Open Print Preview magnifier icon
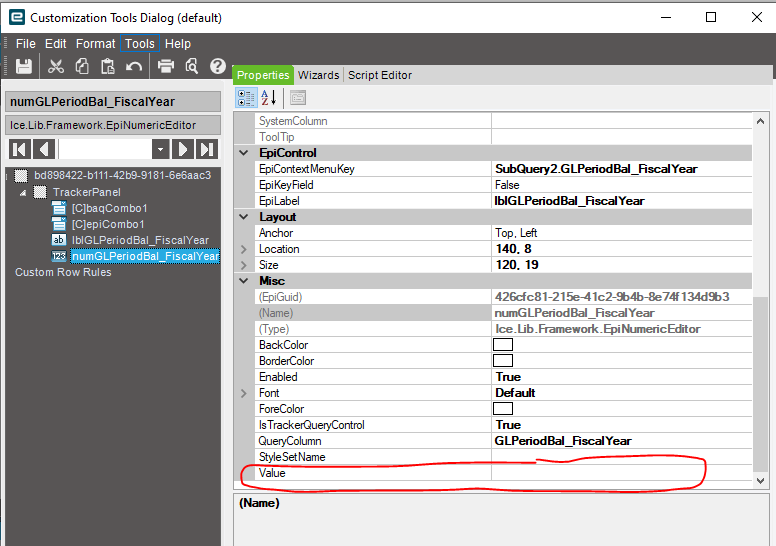 pyautogui.click(x=192, y=66)
